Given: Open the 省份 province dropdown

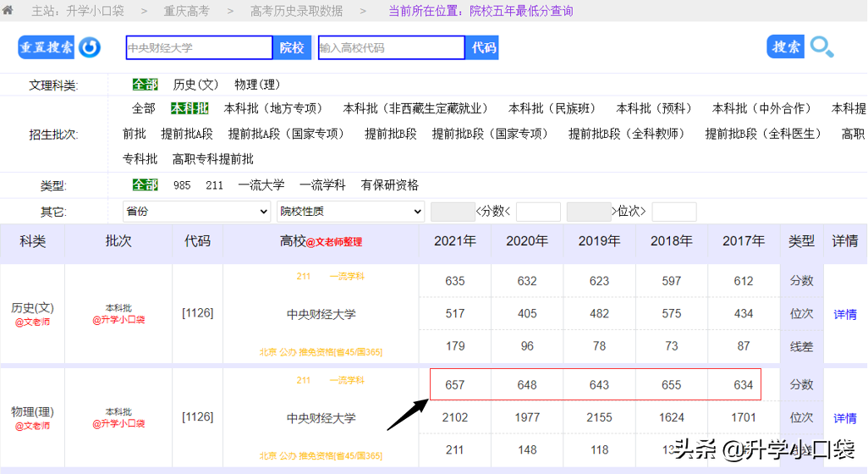Looking at the screenshot, I should click(196, 212).
